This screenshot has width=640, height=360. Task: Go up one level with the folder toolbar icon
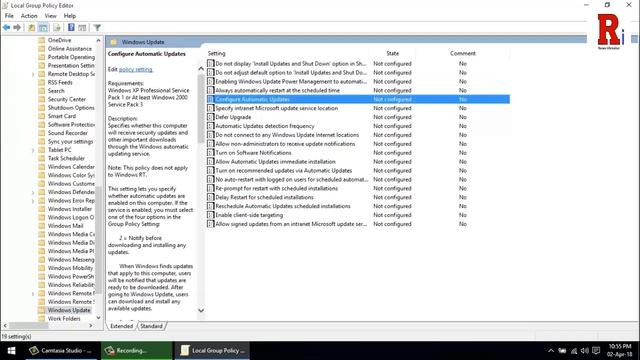31,27
